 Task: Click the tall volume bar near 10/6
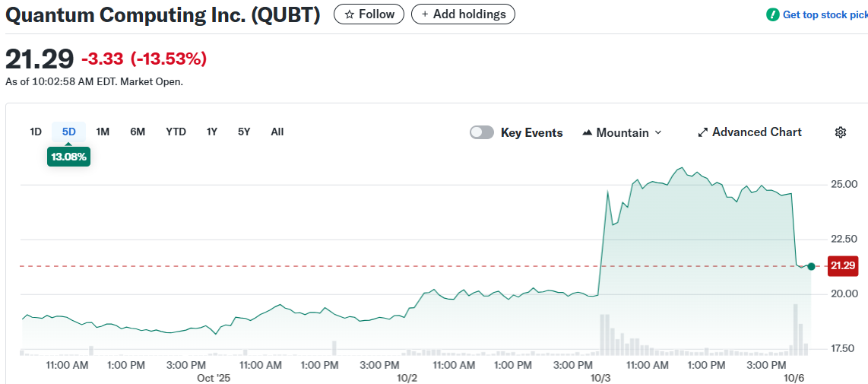click(796, 329)
